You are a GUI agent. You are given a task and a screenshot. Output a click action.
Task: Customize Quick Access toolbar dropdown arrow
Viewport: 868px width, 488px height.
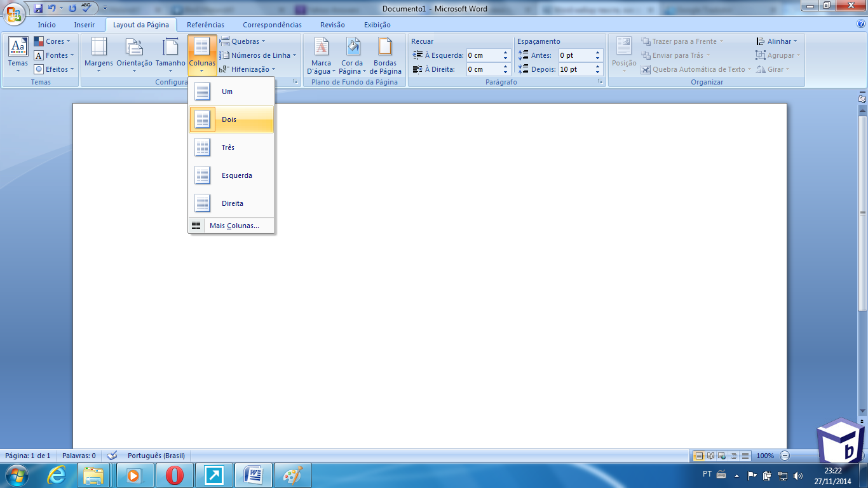(x=105, y=9)
